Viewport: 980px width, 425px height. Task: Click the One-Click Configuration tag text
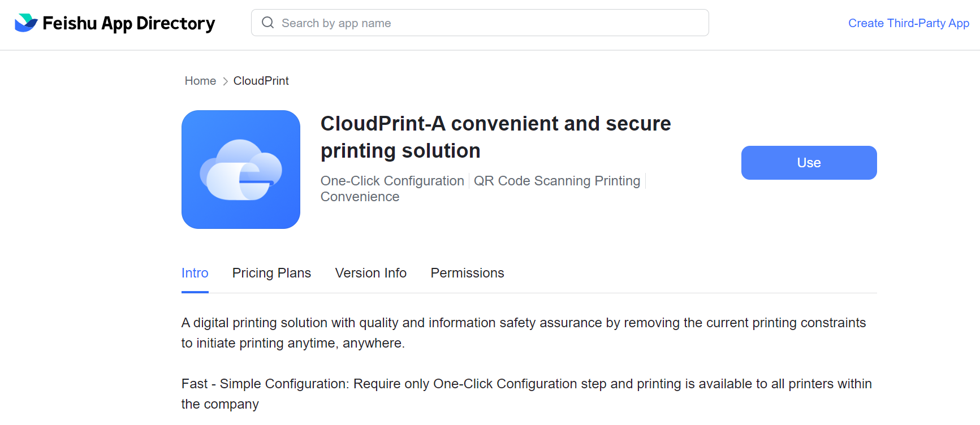392,181
